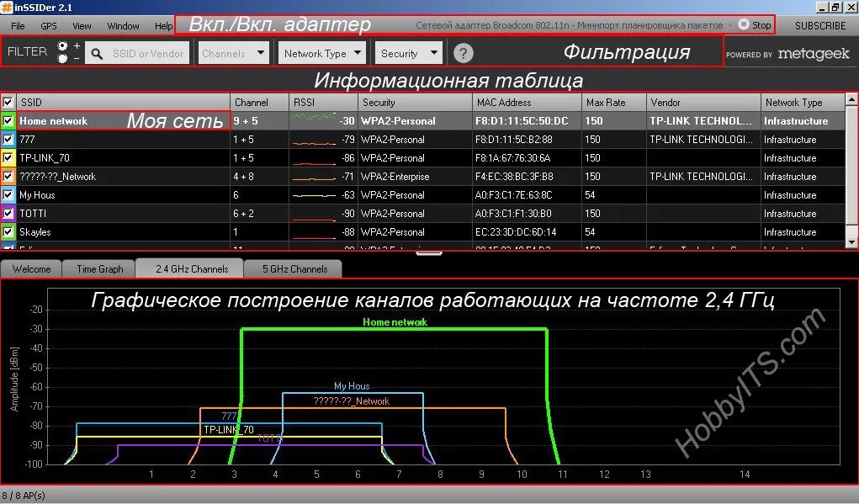Click the splitter handle between table and graph
The height and width of the screenshot is (504, 859).
point(429,253)
